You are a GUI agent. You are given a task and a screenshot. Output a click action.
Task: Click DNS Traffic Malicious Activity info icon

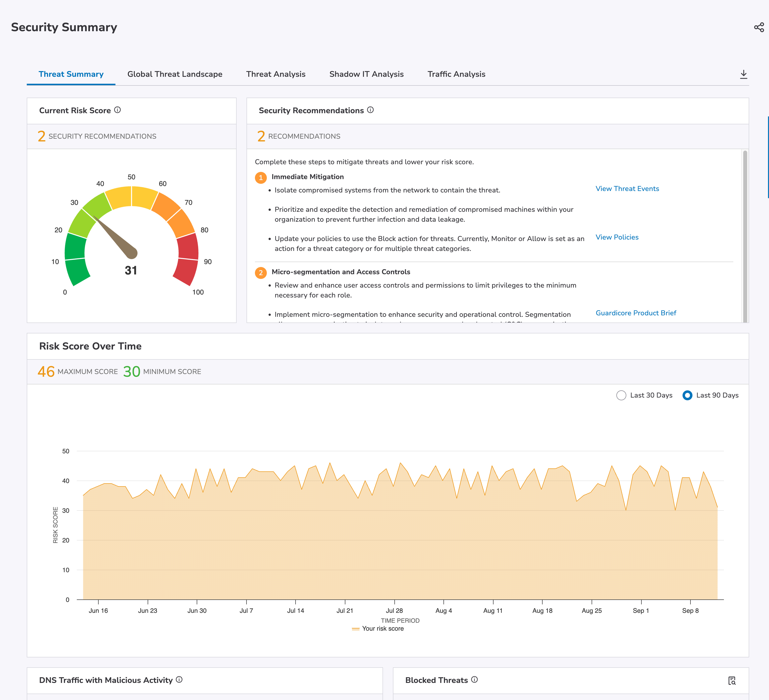point(179,679)
